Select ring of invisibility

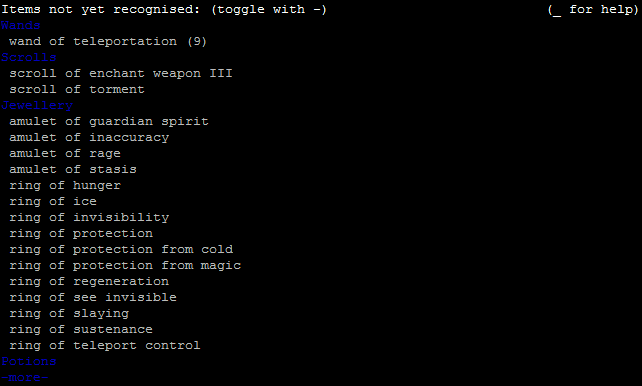click(x=89, y=217)
